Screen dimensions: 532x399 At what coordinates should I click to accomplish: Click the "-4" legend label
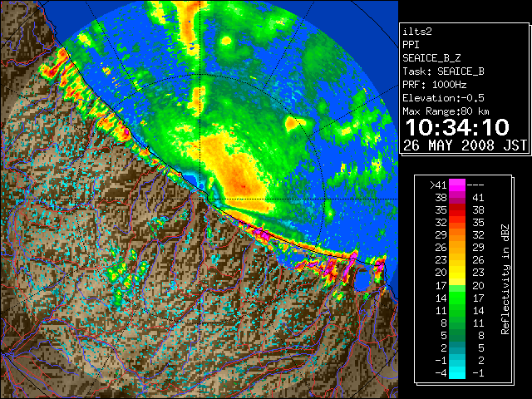pyautogui.click(x=441, y=372)
